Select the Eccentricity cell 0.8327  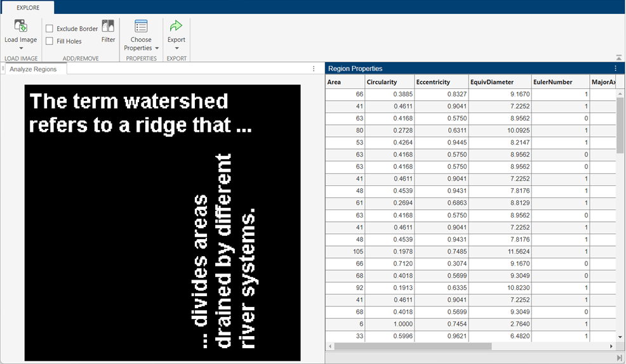[441, 94]
